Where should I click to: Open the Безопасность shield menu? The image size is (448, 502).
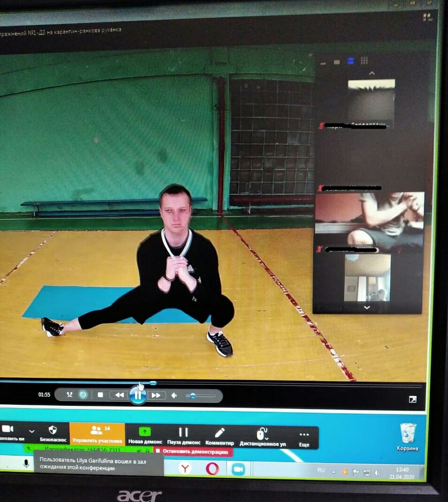coord(53,434)
